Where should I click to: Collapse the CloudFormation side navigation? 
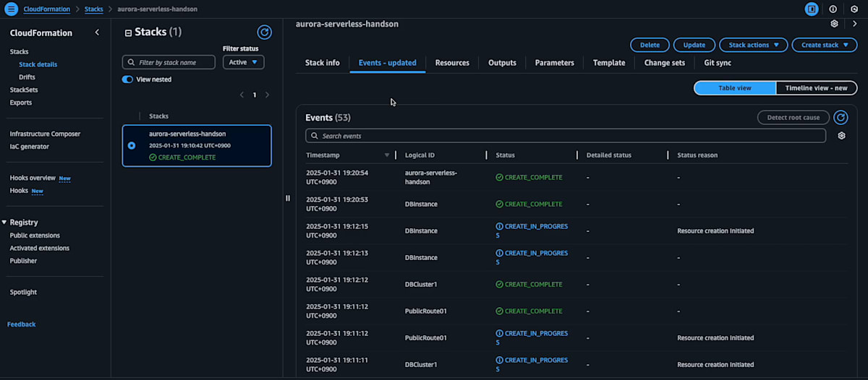tap(98, 33)
